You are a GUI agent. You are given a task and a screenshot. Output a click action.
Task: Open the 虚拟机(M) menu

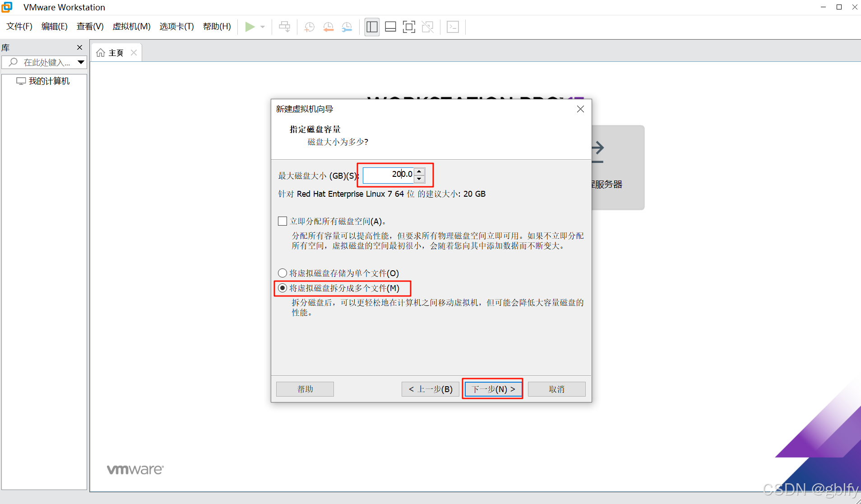tap(131, 27)
